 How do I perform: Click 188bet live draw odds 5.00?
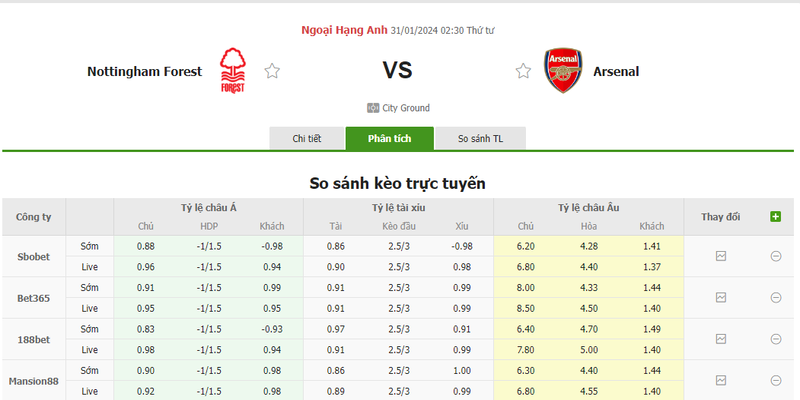point(589,349)
